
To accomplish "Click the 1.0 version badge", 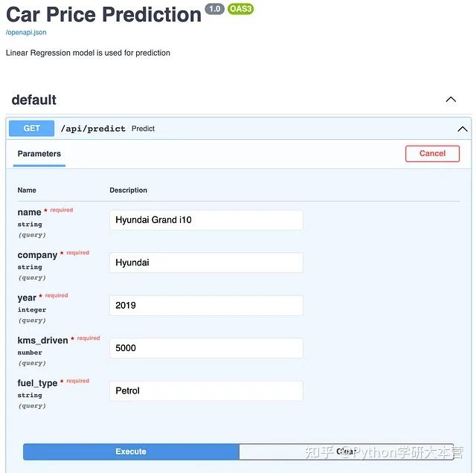I will pyautogui.click(x=214, y=9).
